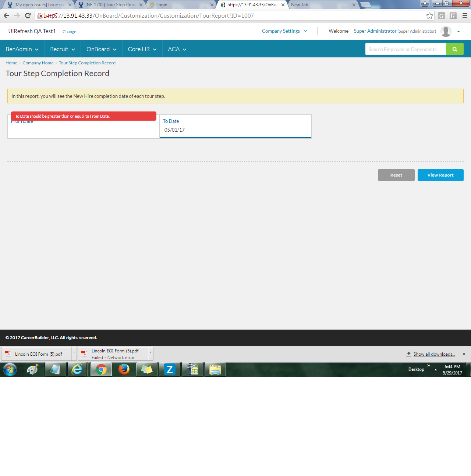Click the user avatar profile icon
This screenshot has width=471, height=476.
point(446,32)
